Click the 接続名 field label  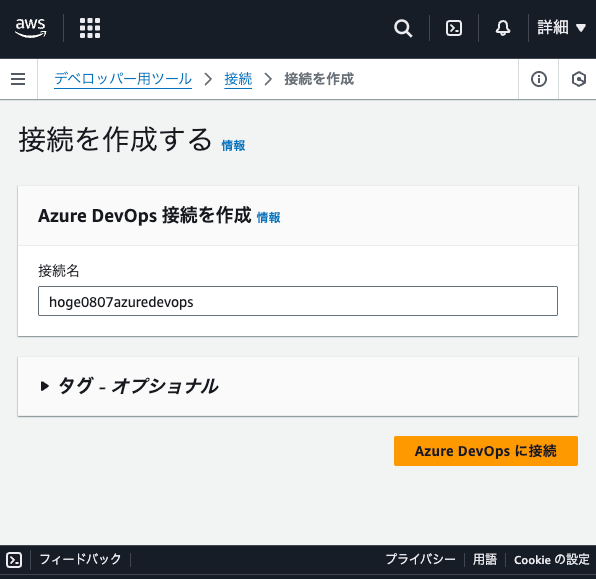pos(59,271)
